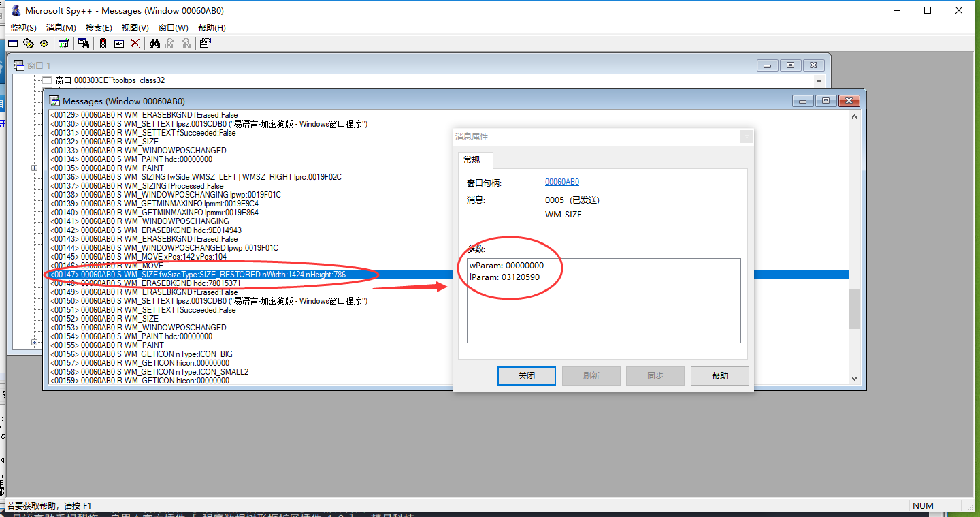Click the Threads toolbar icon with single gear

pyautogui.click(x=44, y=44)
